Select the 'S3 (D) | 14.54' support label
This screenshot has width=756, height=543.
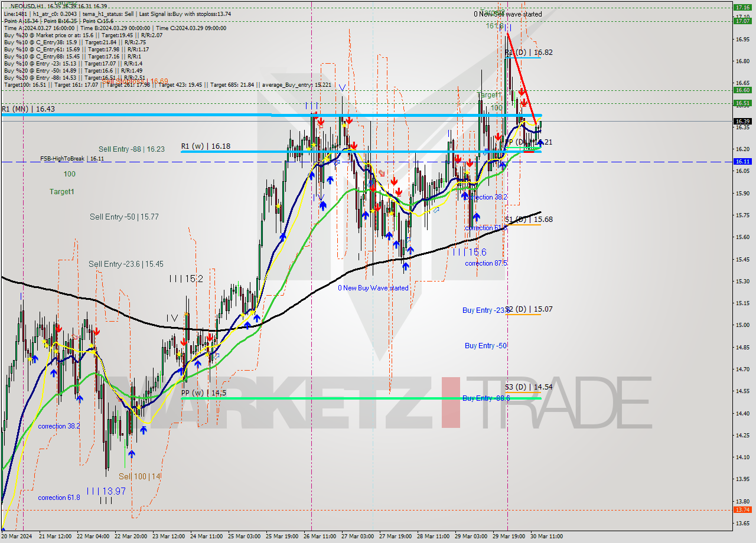point(529,387)
